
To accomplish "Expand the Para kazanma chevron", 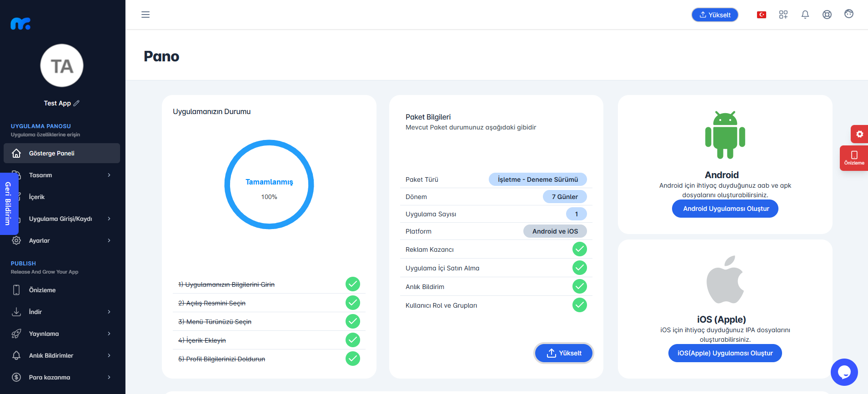I will point(109,377).
